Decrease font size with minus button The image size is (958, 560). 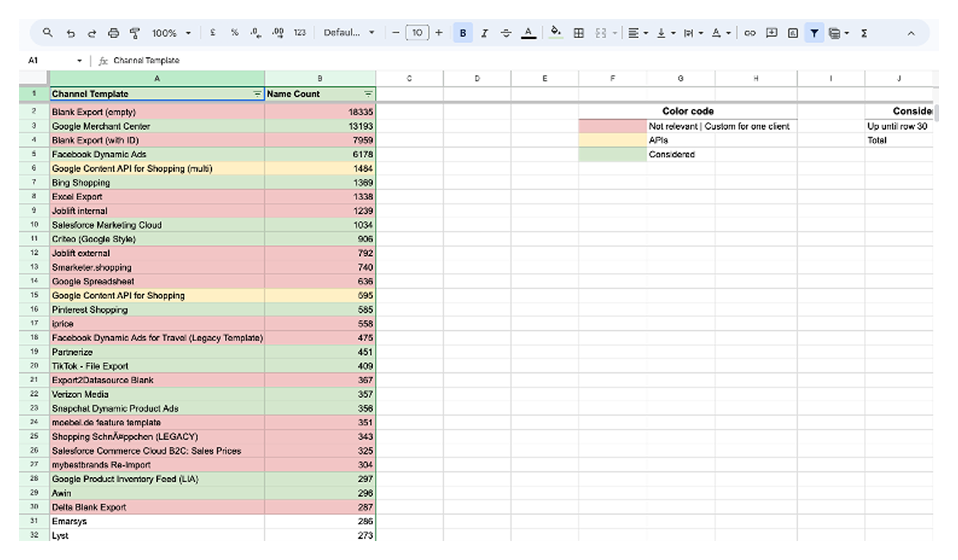[396, 33]
